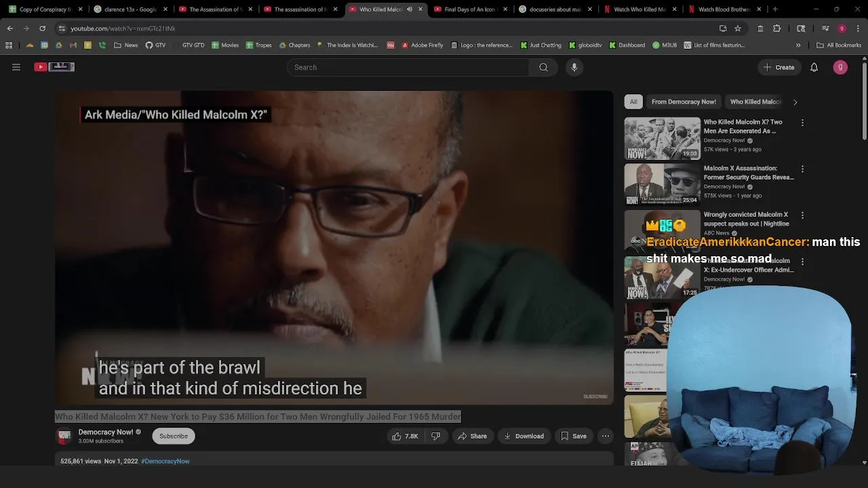Click the address bar URL
Screen dimensions: 868x488
click(123, 28)
